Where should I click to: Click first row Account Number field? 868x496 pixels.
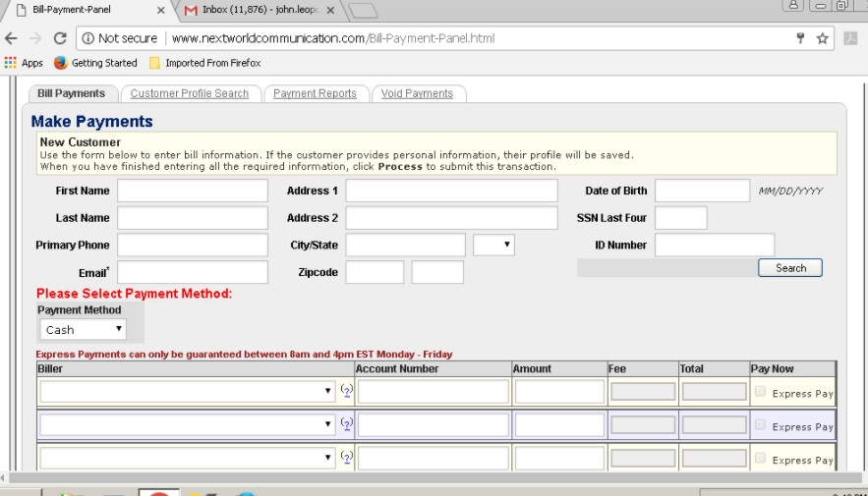pyautogui.click(x=433, y=392)
